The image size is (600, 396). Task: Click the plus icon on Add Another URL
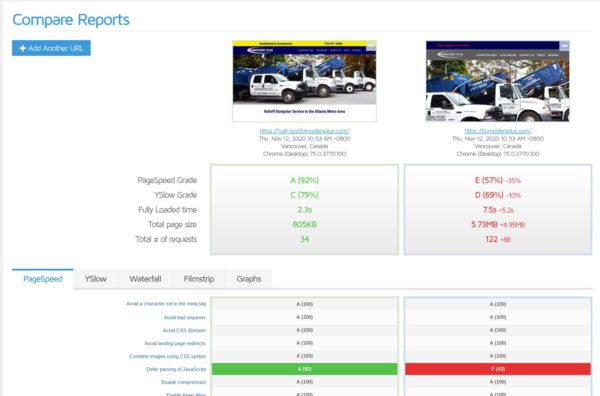point(23,48)
